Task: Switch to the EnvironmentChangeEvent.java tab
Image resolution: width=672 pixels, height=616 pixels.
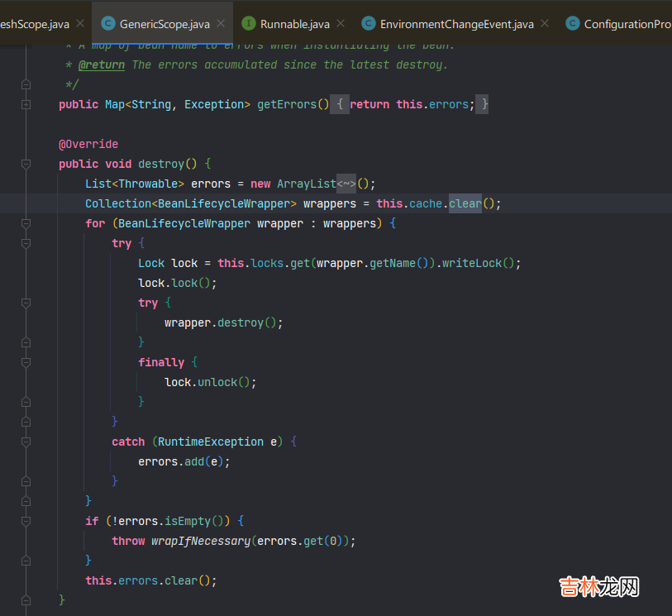Action: [x=456, y=24]
